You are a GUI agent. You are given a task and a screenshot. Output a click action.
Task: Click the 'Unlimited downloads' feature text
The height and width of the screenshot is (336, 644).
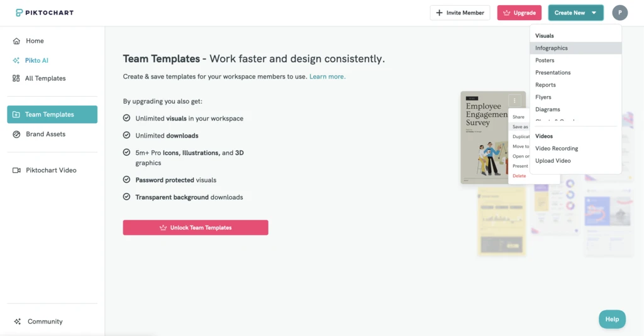pos(167,136)
